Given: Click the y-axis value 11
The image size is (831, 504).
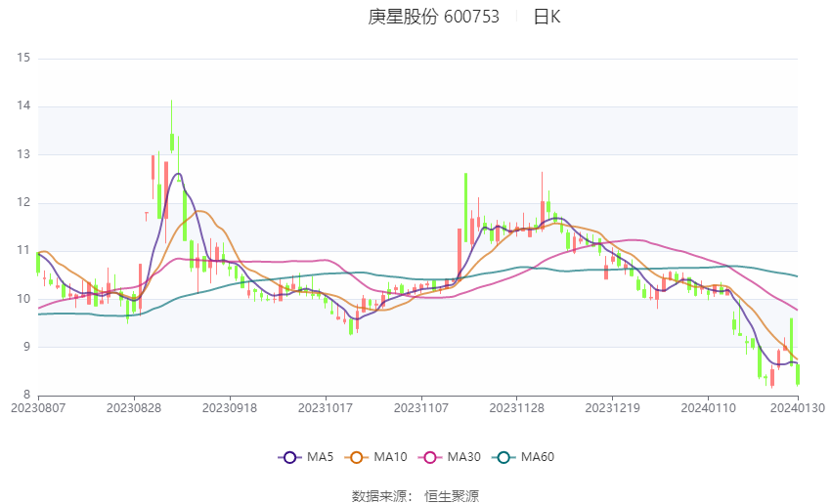Looking at the screenshot, I should tap(23, 250).
